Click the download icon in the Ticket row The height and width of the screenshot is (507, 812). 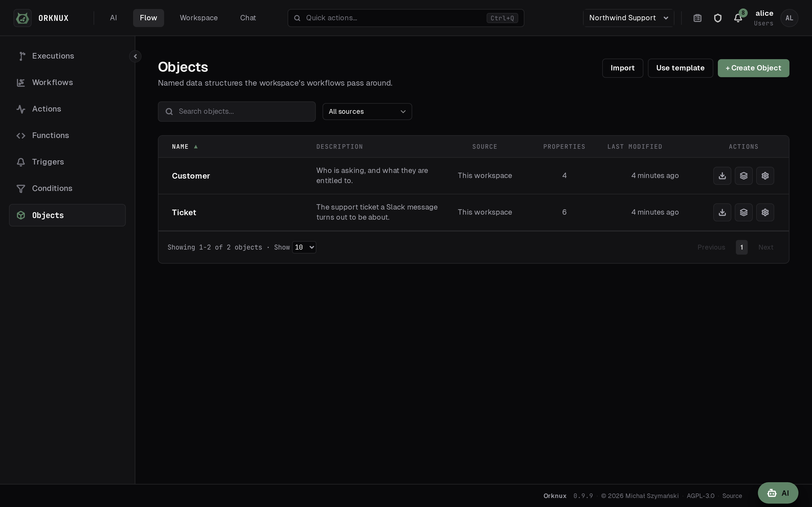click(722, 212)
